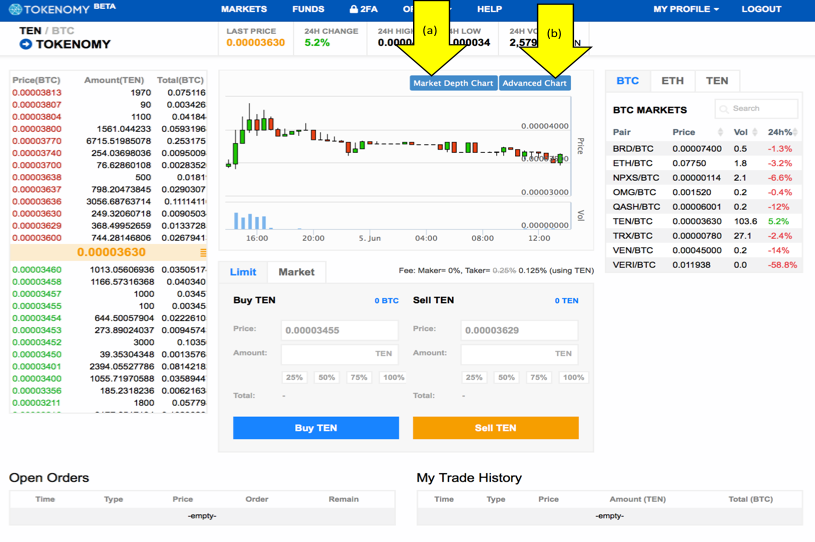The height and width of the screenshot is (542, 815).
Task: Click the Sell TEN Amount field
Action: [x=519, y=354]
